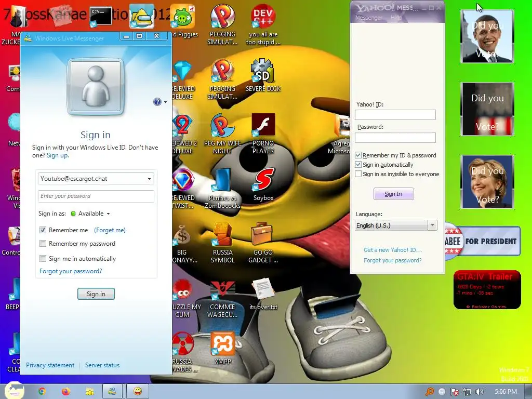Viewport: 532px width, 399px height.
Task: Open the Help menu in Yahoo window
Action: tap(395, 18)
